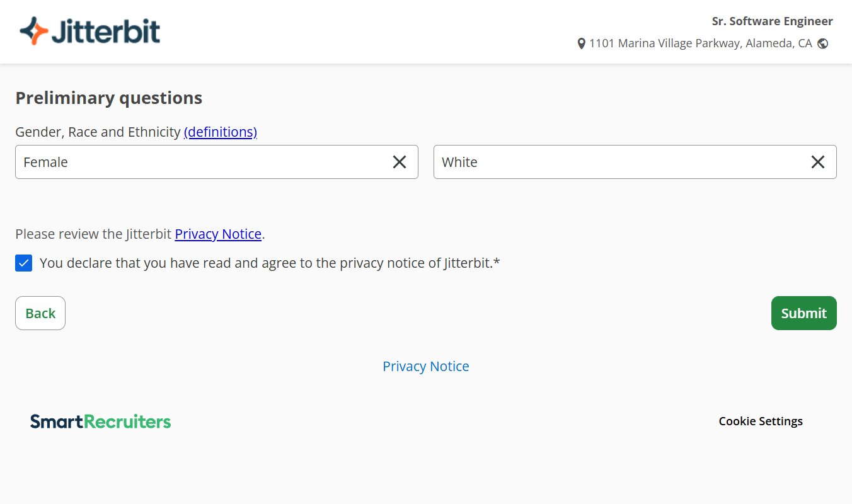Screen dimensions: 852x504
Task: Uncheck the privacy notice agreement checkbox
Action: click(x=24, y=263)
